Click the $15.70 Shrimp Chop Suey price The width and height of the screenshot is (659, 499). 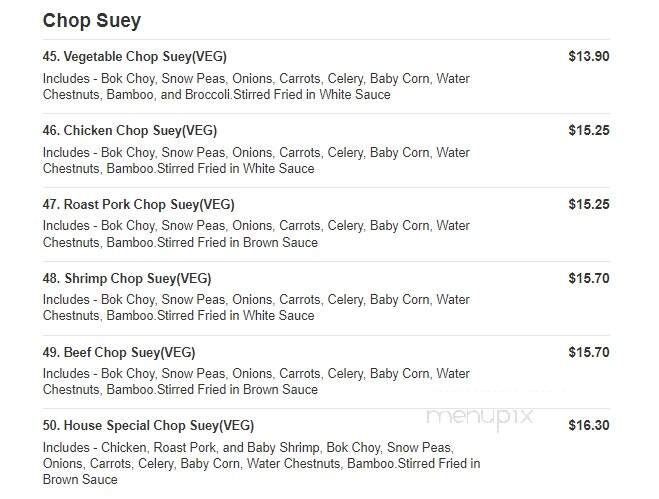click(589, 278)
